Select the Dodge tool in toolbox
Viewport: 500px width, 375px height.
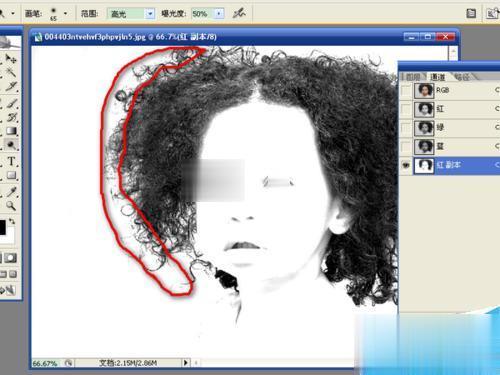coord(11,145)
